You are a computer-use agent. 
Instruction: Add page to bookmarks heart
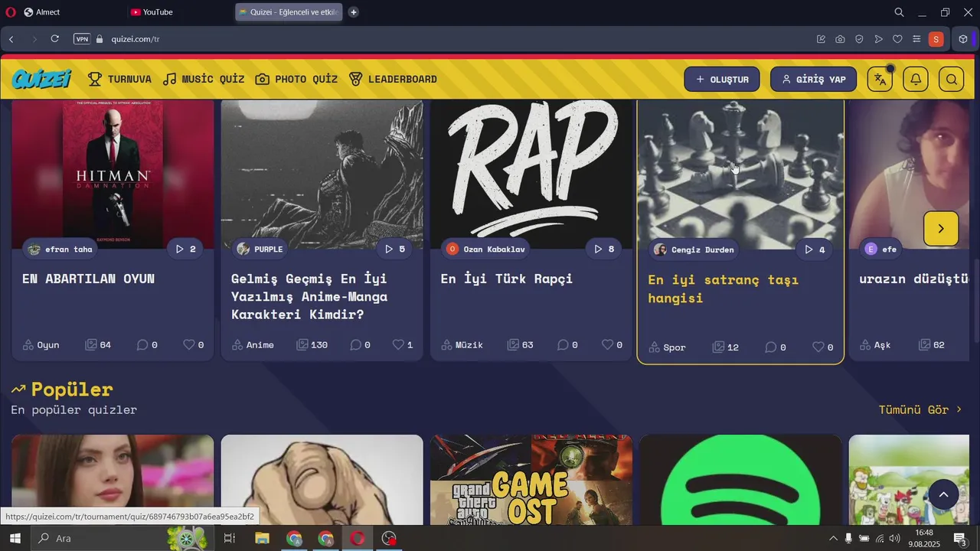click(x=898, y=39)
